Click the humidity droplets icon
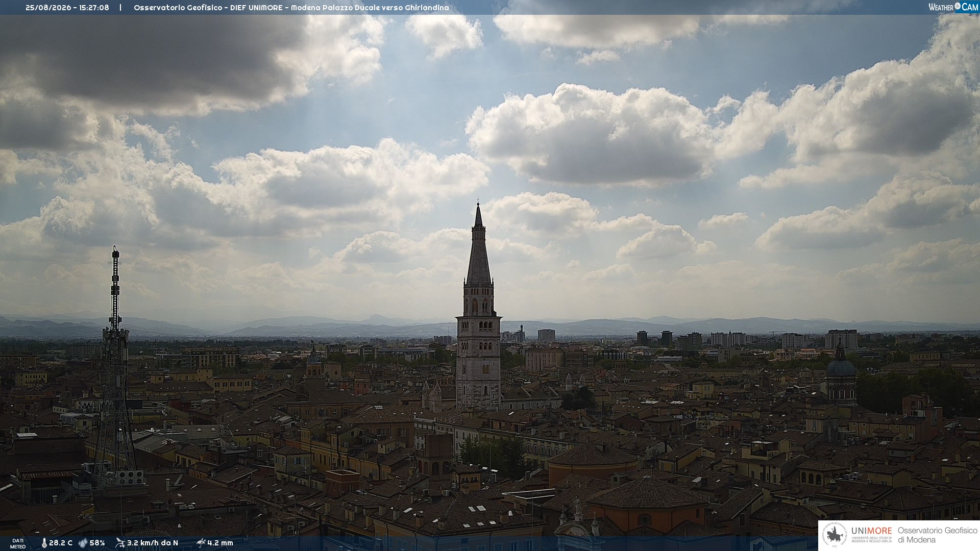Screen dimensions: 980x551 pyautogui.click(x=83, y=543)
